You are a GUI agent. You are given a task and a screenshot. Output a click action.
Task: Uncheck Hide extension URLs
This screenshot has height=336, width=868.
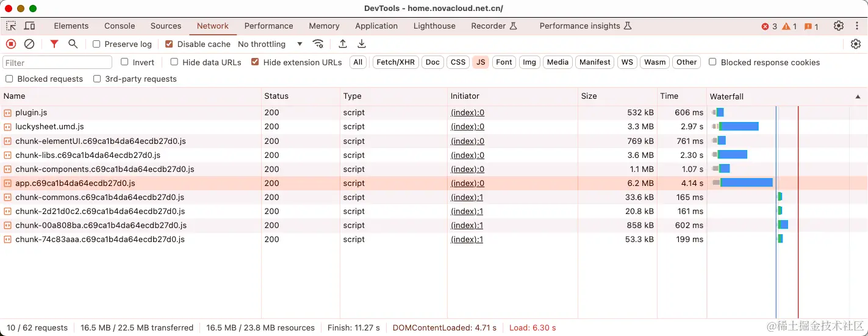coord(255,62)
